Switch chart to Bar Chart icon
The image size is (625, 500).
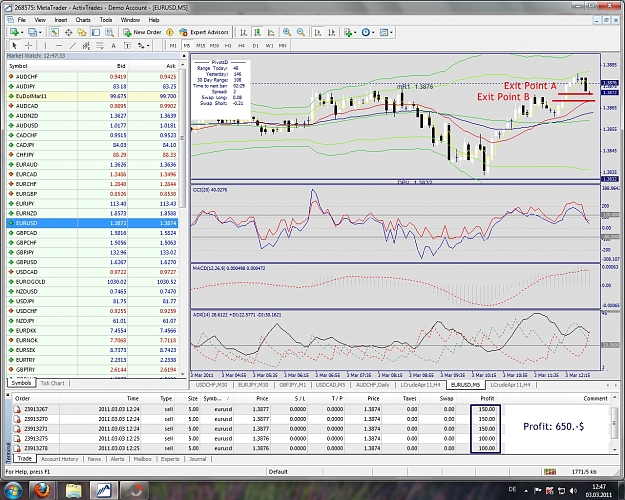point(244,32)
